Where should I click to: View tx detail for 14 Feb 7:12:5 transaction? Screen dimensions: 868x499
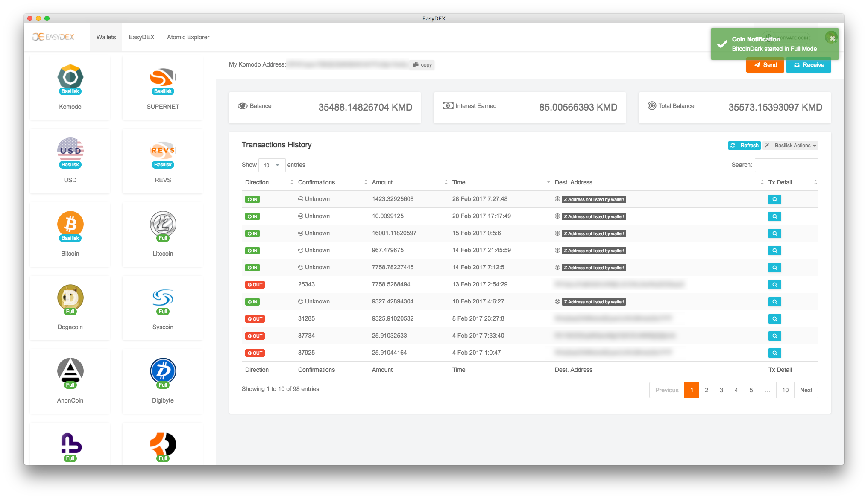click(x=774, y=268)
